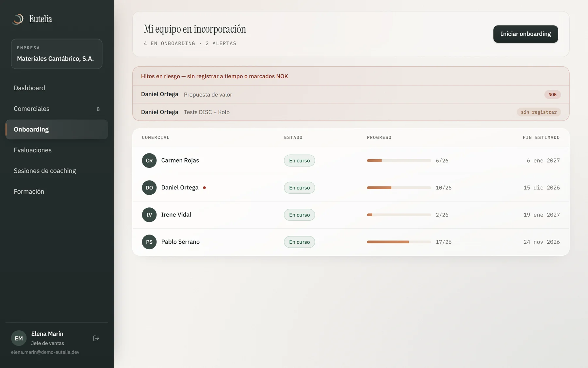588x368 pixels.
Task: Select the Onboarding sidebar item
Action: [x=57, y=129]
